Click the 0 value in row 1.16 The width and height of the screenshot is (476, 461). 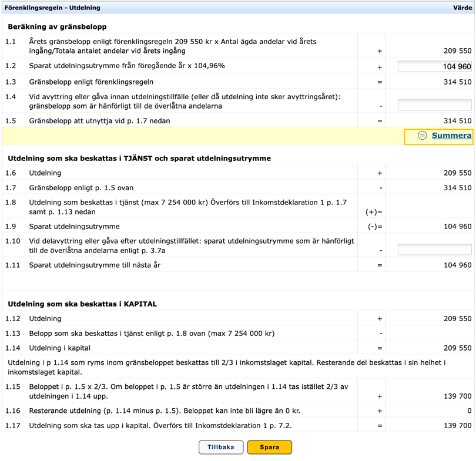(470, 410)
